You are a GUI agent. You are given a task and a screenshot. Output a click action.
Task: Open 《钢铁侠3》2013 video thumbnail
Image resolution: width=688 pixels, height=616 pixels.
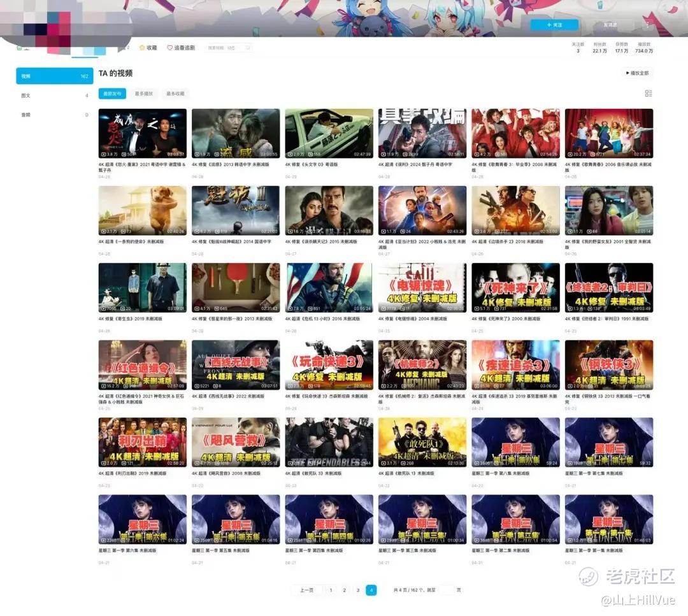pyautogui.click(x=609, y=365)
